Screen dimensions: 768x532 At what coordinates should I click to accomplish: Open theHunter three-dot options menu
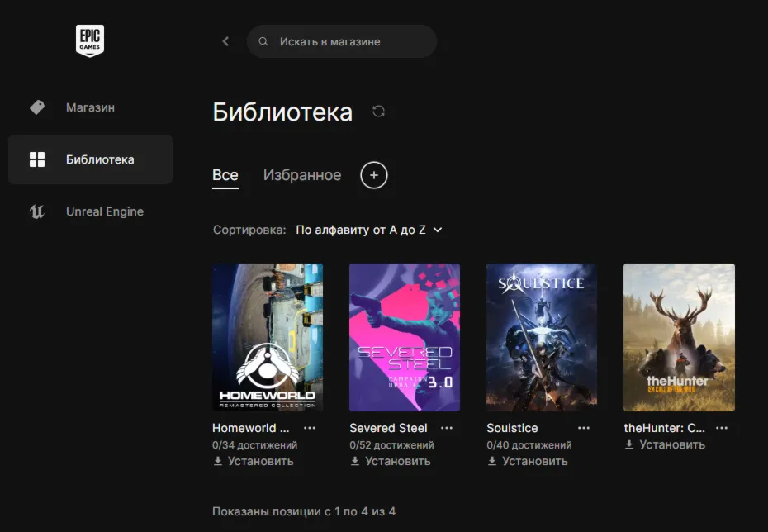[722, 428]
